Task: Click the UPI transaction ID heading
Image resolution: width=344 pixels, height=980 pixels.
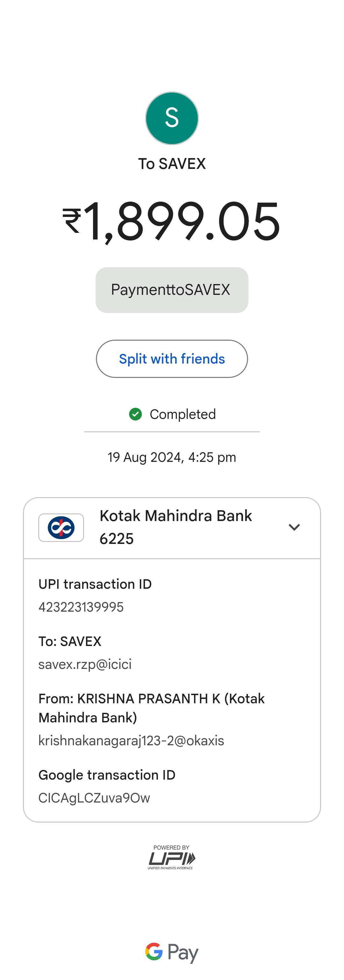Action: click(x=95, y=584)
